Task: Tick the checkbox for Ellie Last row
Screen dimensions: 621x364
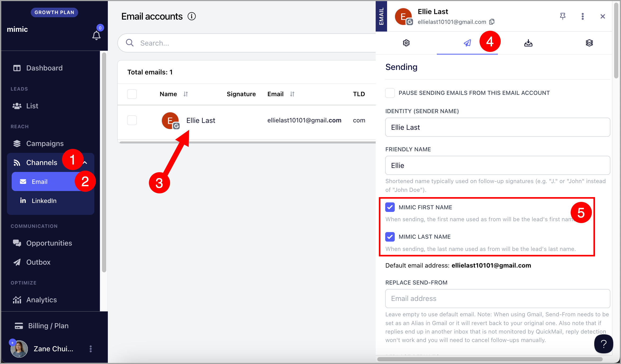Action: (x=132, y=120)
